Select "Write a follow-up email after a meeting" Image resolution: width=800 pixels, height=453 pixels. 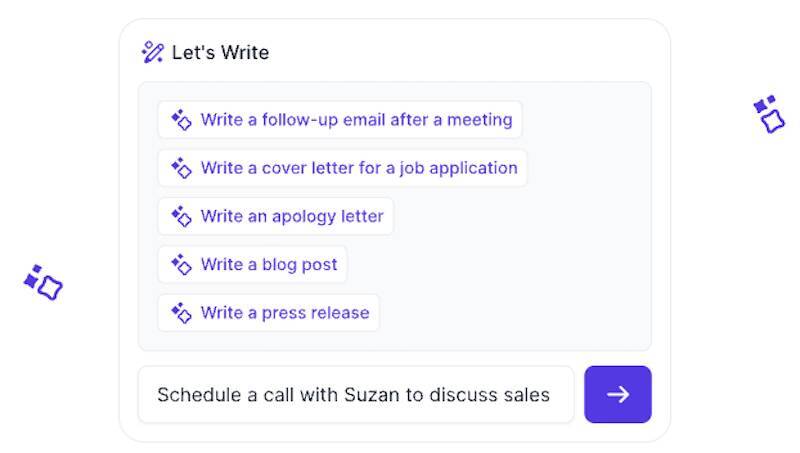point(356,120)
